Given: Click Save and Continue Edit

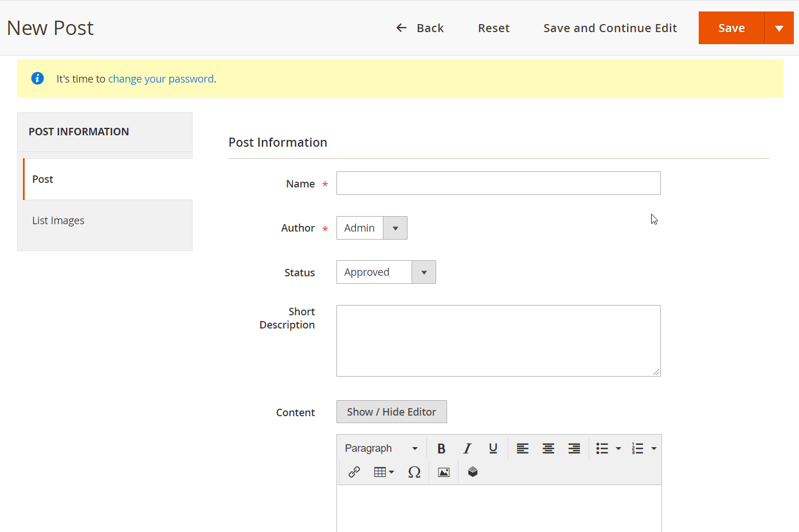Looking at the screenshot, I should pos(610,28).
